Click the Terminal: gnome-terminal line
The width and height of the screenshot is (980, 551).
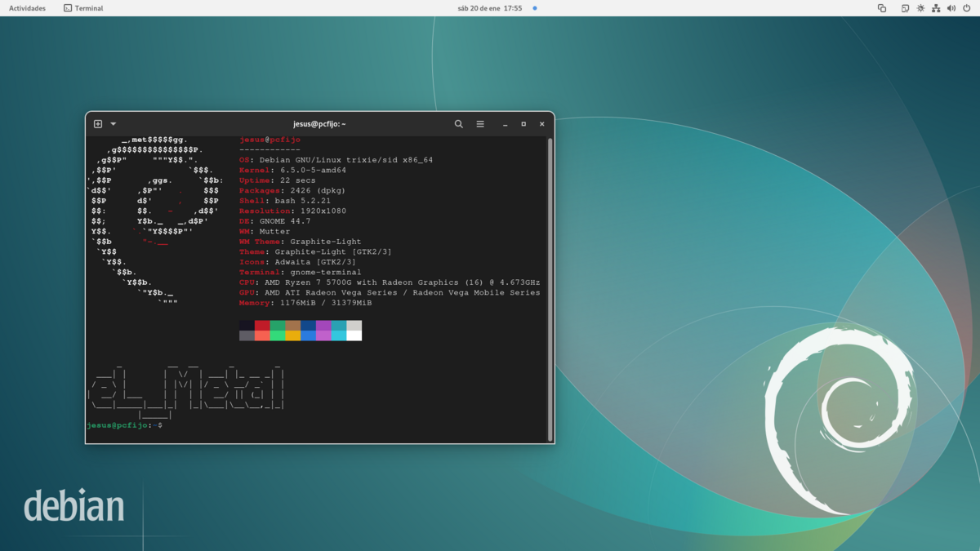[x=300, y=272]
